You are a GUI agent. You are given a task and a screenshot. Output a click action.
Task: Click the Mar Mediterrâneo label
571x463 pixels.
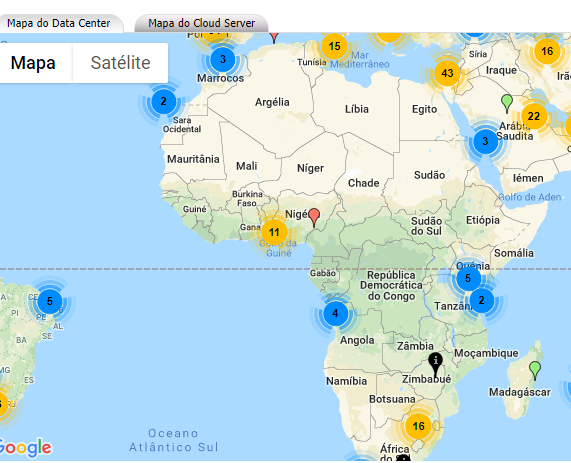[360, 60]
